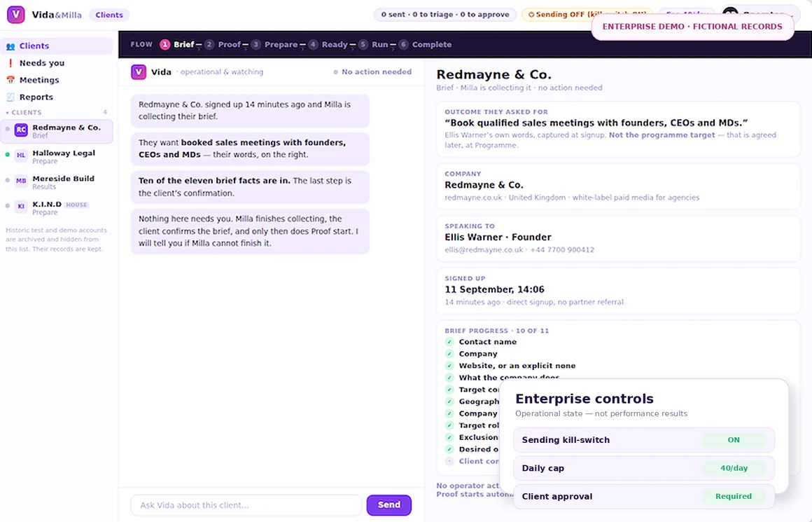
Task: Select Redmayne & Co. in the client list
Action: point(57,131)
